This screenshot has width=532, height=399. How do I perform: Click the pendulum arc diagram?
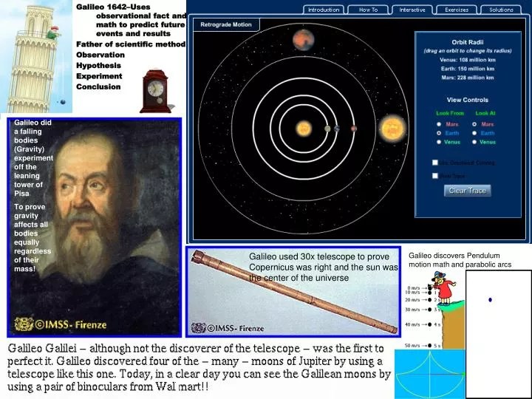click(429, 374)
